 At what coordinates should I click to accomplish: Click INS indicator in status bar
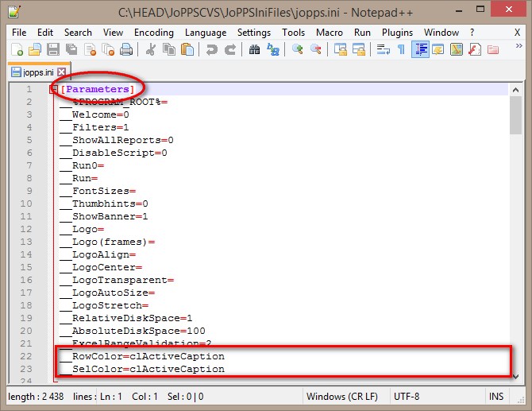[x=496, y=397]
